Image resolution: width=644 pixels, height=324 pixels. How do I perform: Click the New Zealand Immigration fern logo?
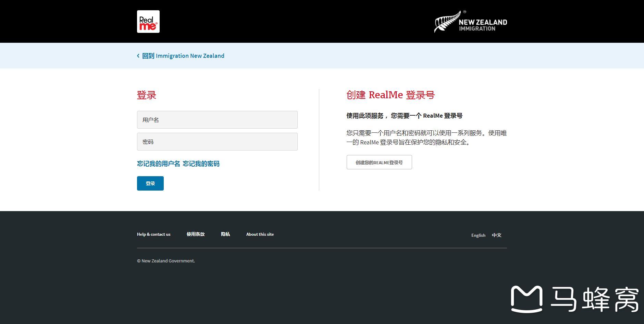click(x=470, y=22)
